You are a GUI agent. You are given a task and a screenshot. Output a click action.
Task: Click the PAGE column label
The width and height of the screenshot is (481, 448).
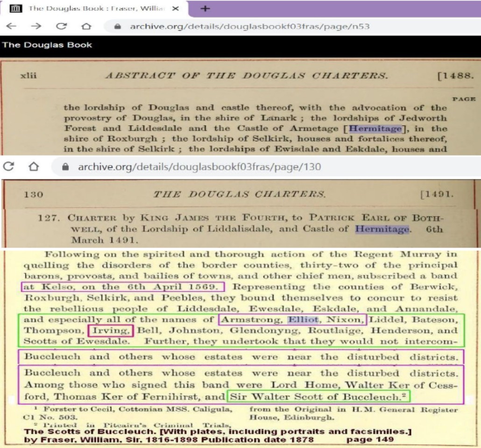pos(464,99)
